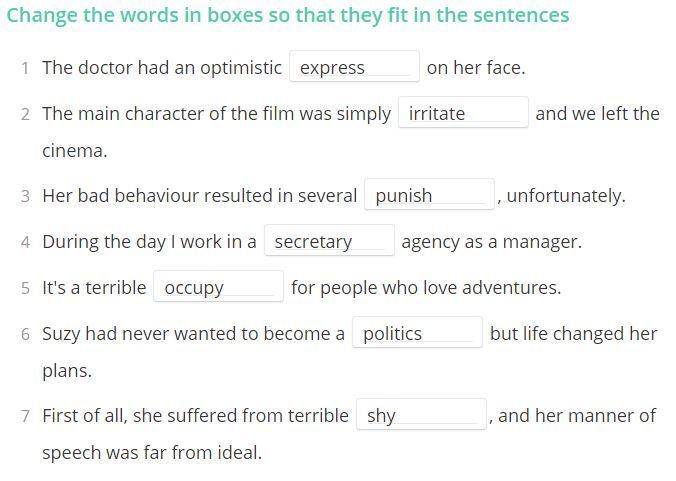Click the phrase "agency as a manager."
Screen dimensions: 676x481
[x=491, y=242]
